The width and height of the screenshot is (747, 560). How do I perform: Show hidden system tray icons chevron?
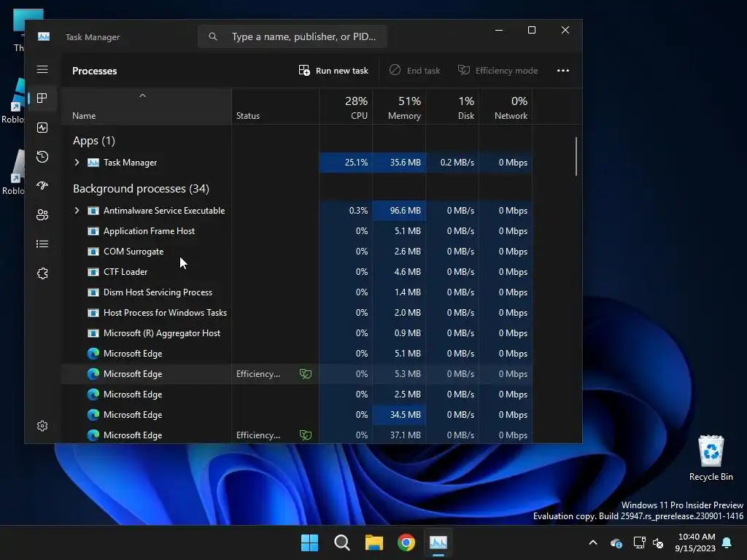coord(593,542)
